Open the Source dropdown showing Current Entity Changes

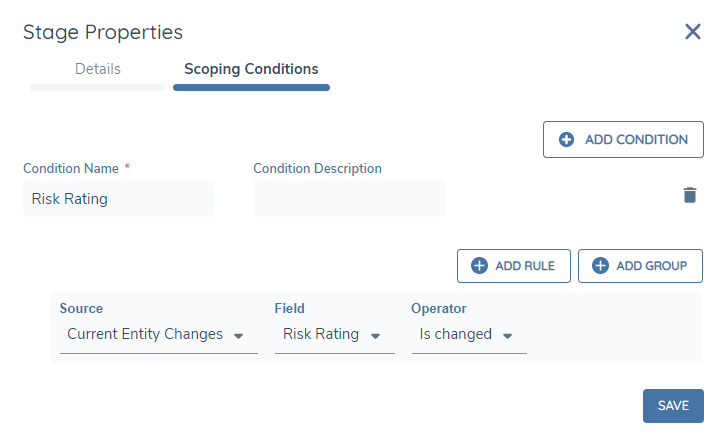click(x=145, y=335)
